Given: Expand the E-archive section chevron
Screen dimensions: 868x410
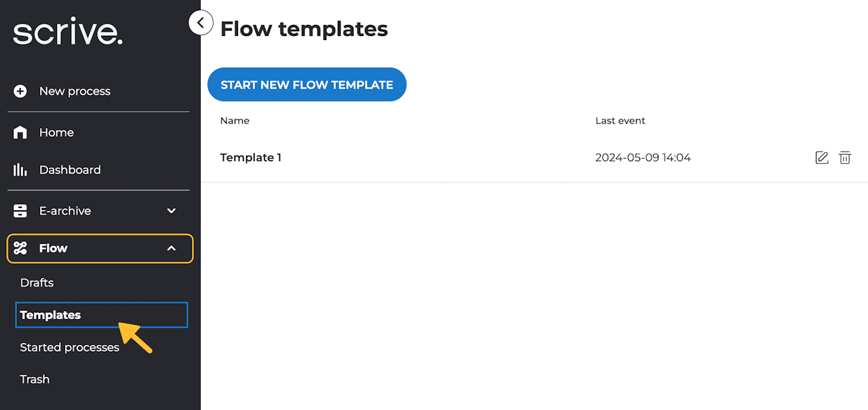Looking at the screenshot, I should [x=172, y=211].
